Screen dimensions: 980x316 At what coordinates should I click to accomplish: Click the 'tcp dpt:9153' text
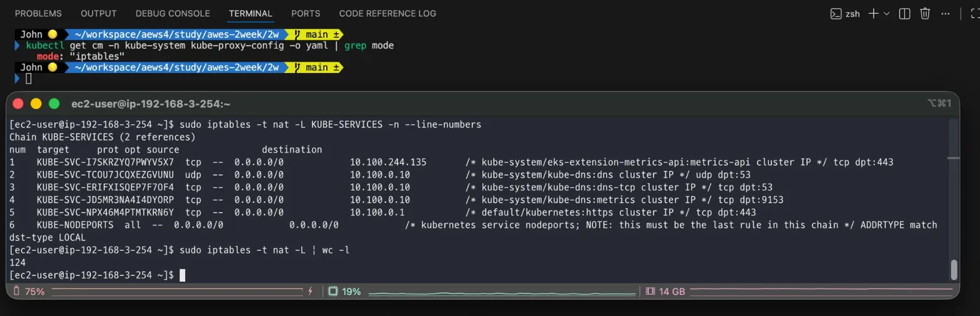pos(751,200)
